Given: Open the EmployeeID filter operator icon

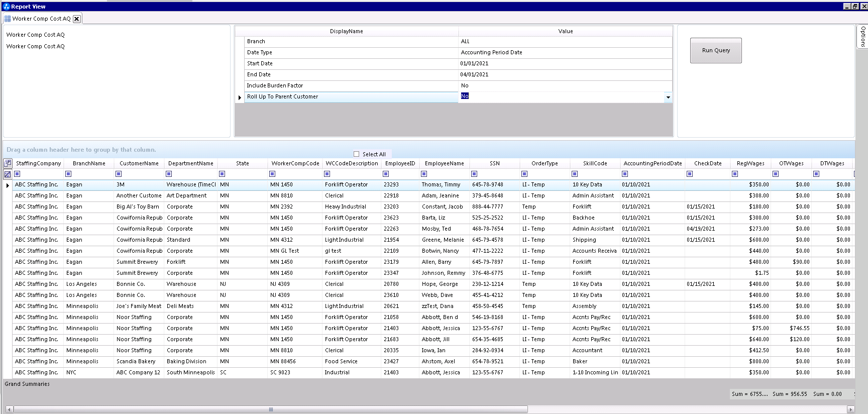Looking at the screenshot, I should point(386,174).
